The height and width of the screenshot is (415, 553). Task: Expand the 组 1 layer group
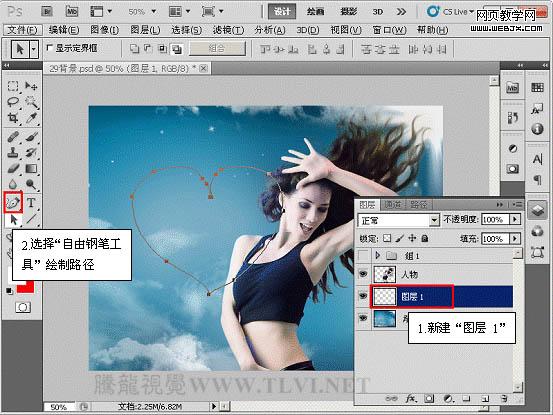pos(378,255)
